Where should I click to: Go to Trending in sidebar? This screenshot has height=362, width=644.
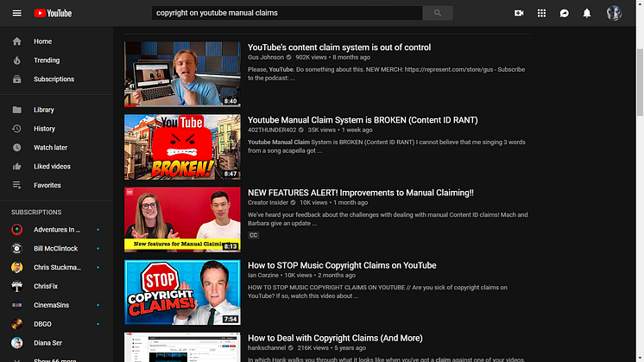[47, 60]
